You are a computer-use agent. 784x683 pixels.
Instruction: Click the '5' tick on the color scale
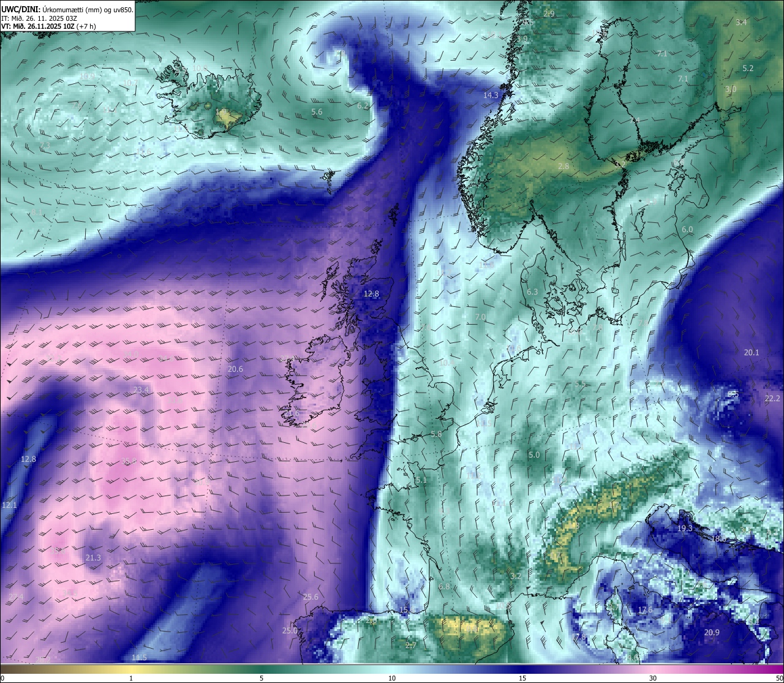click(262, 677)
